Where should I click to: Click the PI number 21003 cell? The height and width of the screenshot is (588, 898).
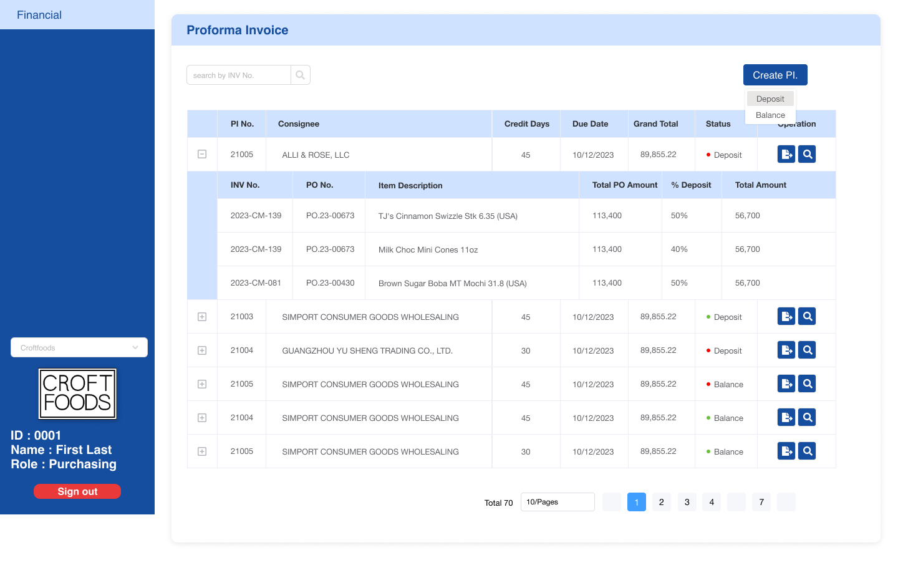pyautogui.click(x=242, y=317)
